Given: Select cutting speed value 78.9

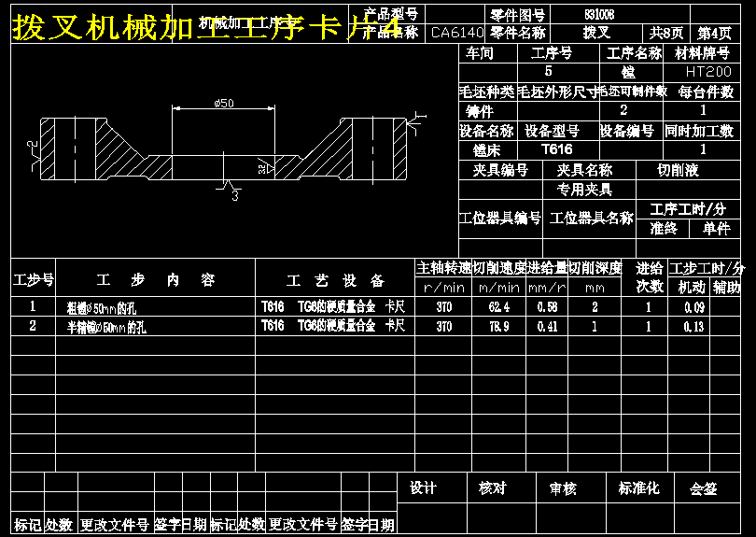Looking at the screenshot, I should pyautogui.click(x=499, y=327).
